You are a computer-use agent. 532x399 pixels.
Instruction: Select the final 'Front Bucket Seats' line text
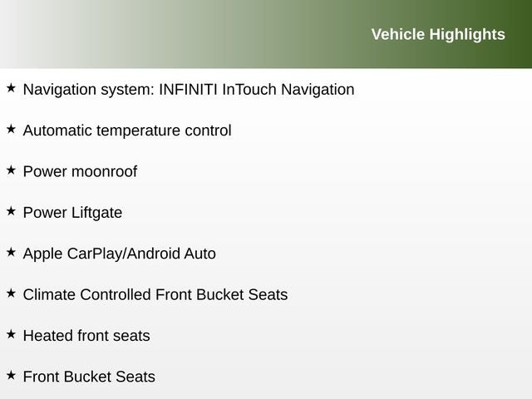click(x=89, y=377)
